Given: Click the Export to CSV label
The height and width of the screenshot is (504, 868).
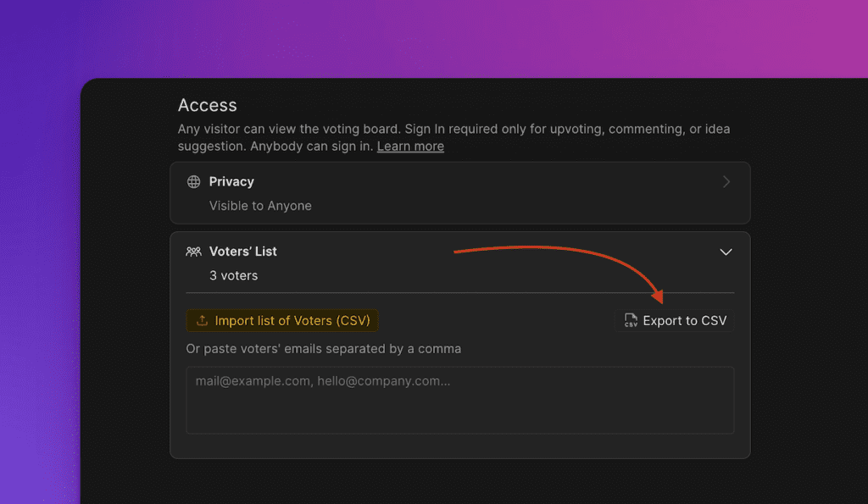Looking at the screenshot, I should click(x=684, y=320).
